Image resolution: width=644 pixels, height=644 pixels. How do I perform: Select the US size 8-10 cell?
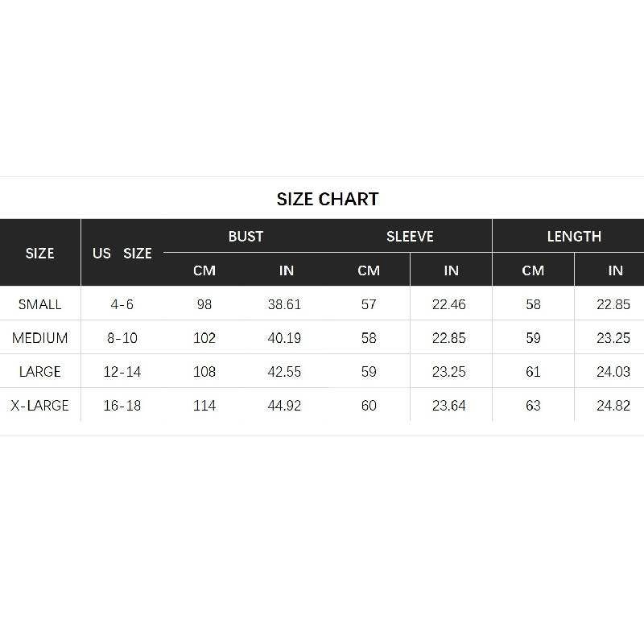point(122,338)
